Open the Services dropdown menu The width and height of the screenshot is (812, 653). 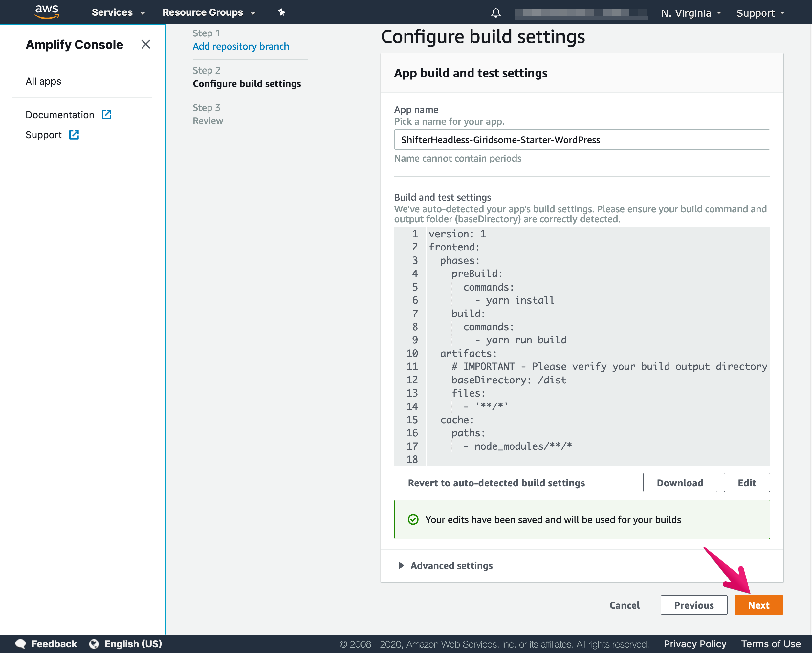pos(118,12)
